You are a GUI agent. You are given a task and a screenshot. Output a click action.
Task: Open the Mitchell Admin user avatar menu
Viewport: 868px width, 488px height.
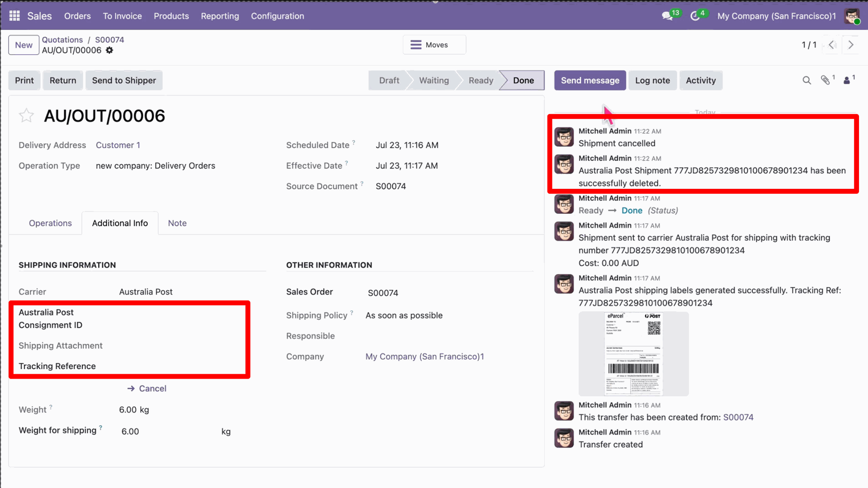coord(852,16)
